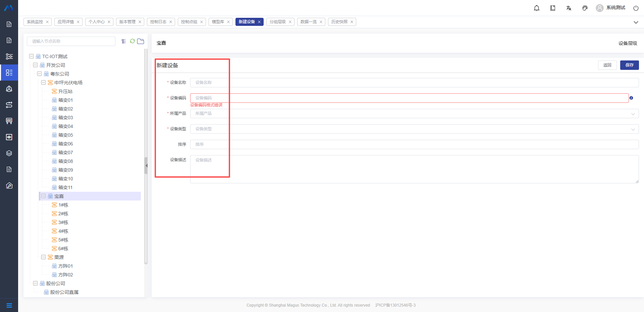Click the refresh tree icon
Screen dimensions: 644x312
(132, 41)
